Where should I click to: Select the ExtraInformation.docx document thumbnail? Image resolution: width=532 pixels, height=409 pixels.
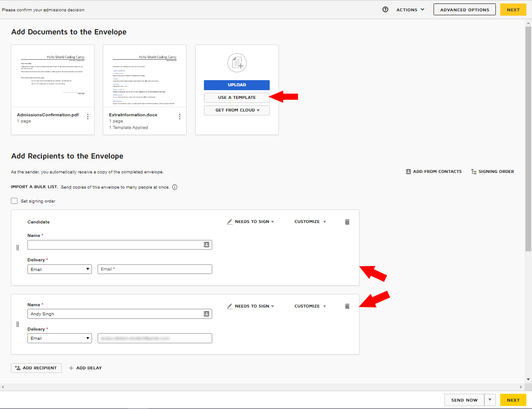pos(144,76)
